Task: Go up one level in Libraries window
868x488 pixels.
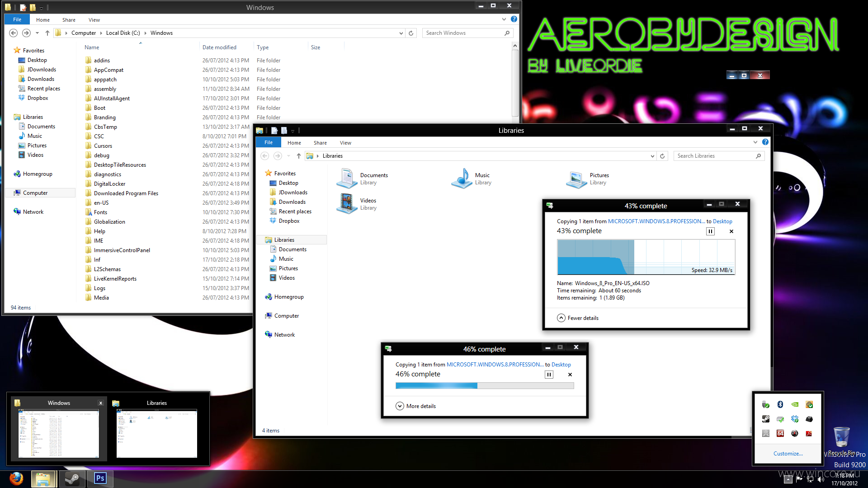Action: coord(298,156)
